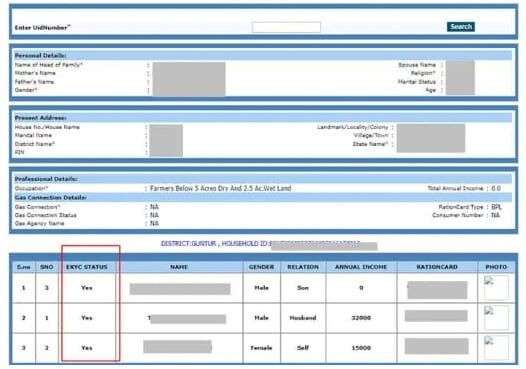Click relation cell 'Self'
The width and height of the screenshot is (526, 369).
click(x=303, y=348)
